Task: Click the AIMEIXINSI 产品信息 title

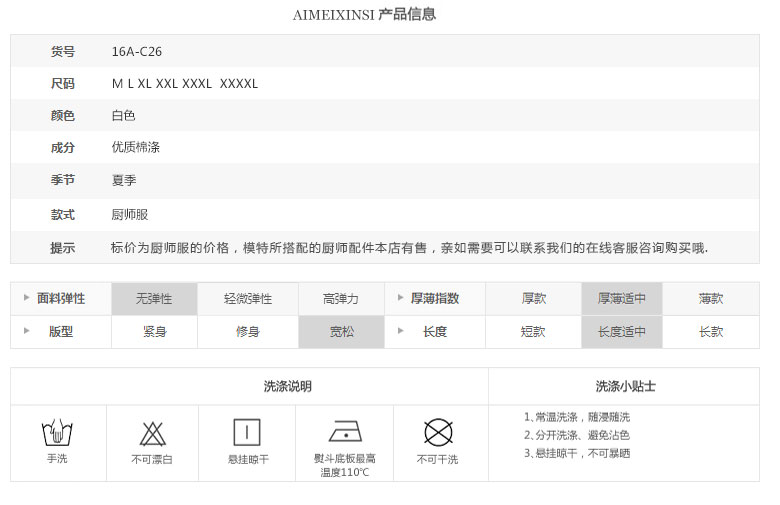Action: tap(364, 14)
